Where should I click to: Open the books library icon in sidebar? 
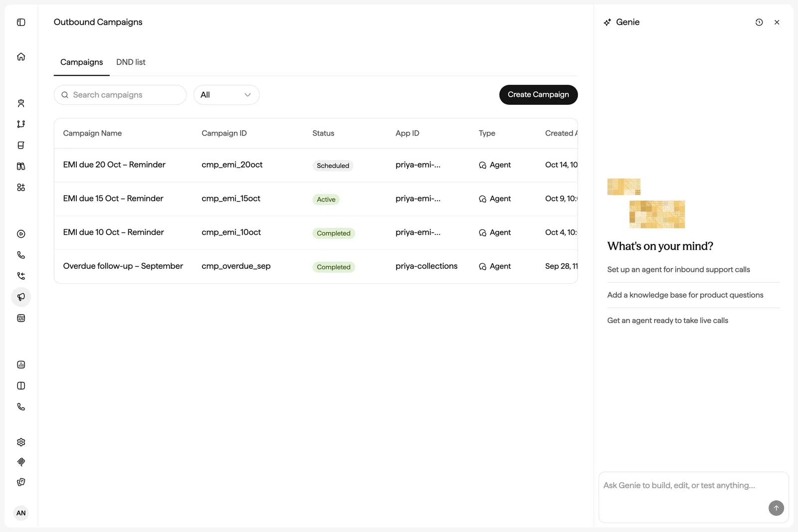click(21, 167)
